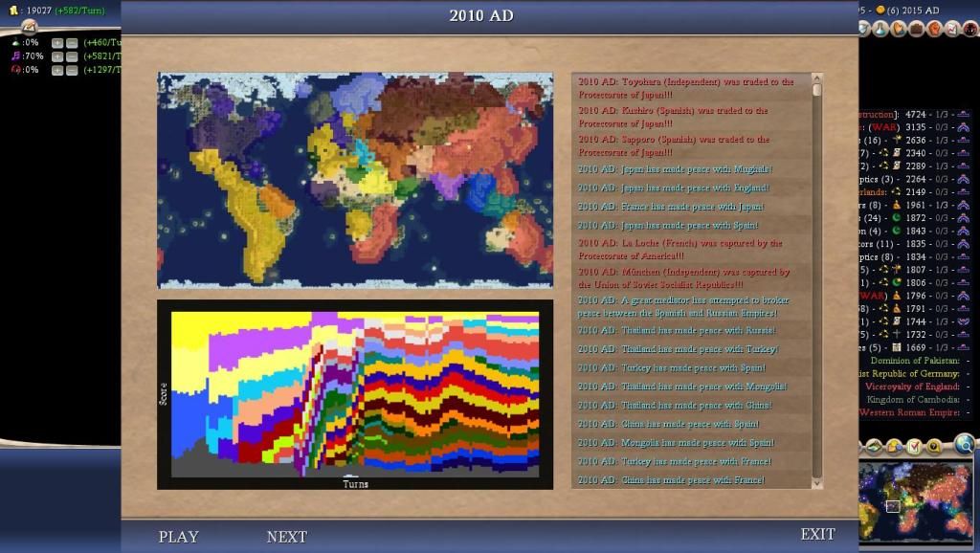
Task: Click the green crescent icon in the 1872 score row
Action: pos(896,217)
